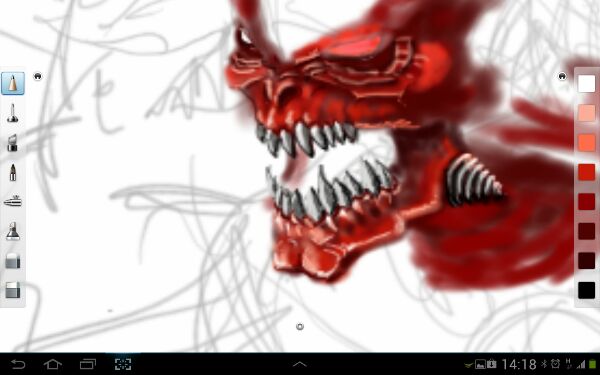Tap the screenshot capture icon in navigation bar

click(x=123, y=364)
